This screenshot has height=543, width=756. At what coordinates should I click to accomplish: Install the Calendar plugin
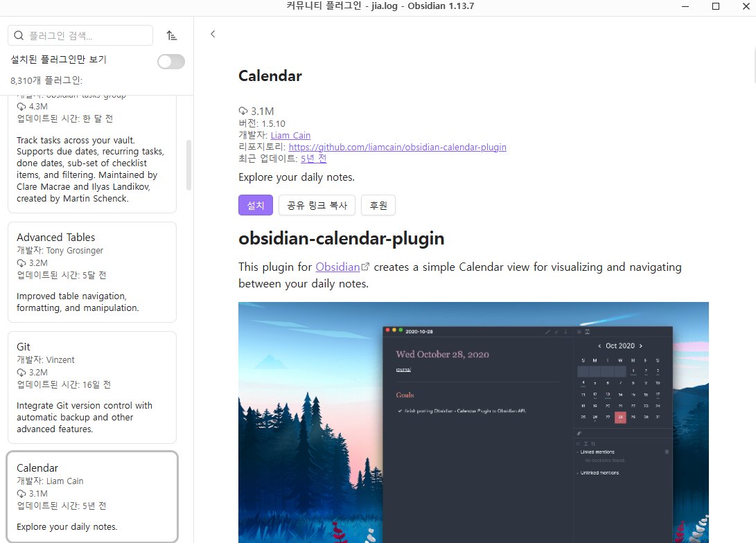(x=256, y=205)
